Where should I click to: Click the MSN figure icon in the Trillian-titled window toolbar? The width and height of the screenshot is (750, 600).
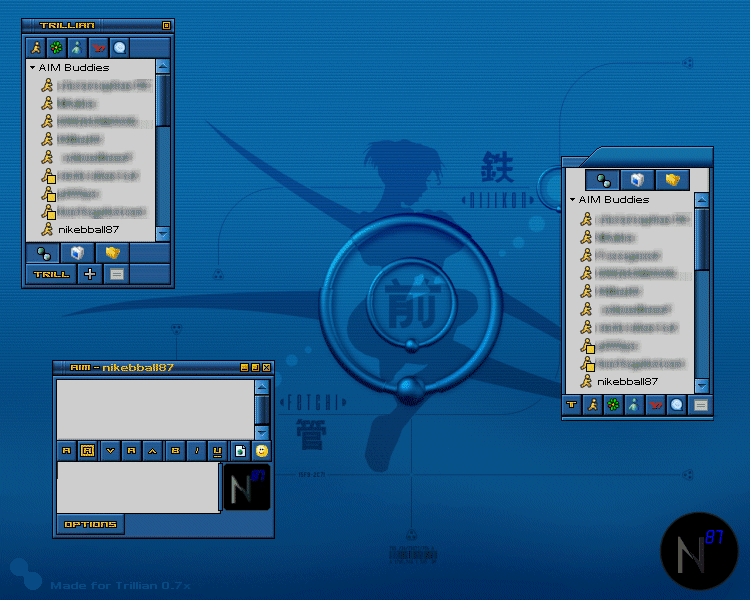click(77, 48)
